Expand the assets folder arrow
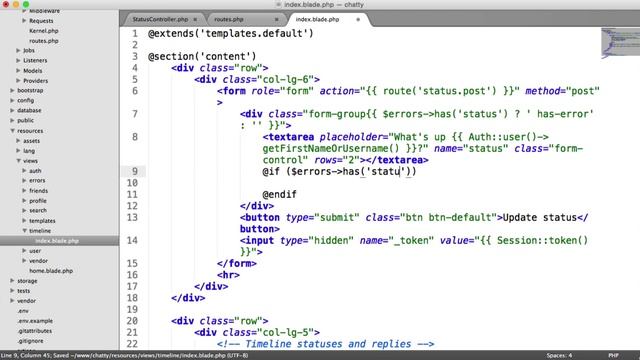 pyautogui.click(x=18, y=140)
